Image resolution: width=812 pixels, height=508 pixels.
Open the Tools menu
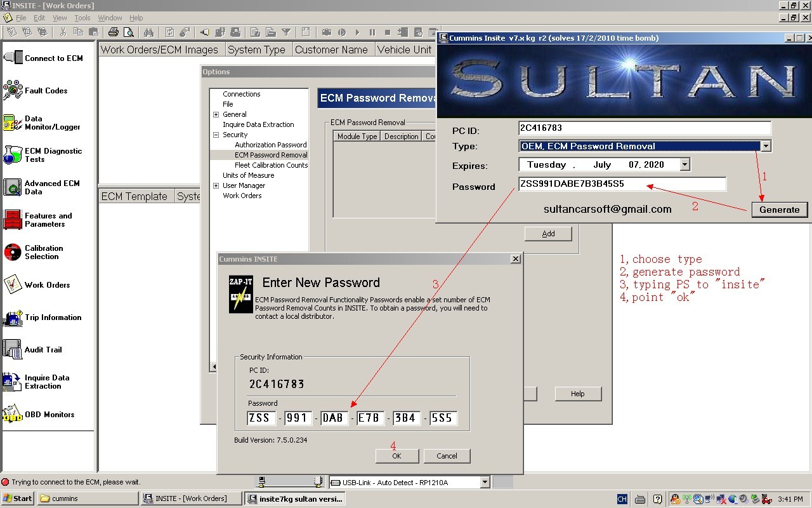tap(82, 18)
